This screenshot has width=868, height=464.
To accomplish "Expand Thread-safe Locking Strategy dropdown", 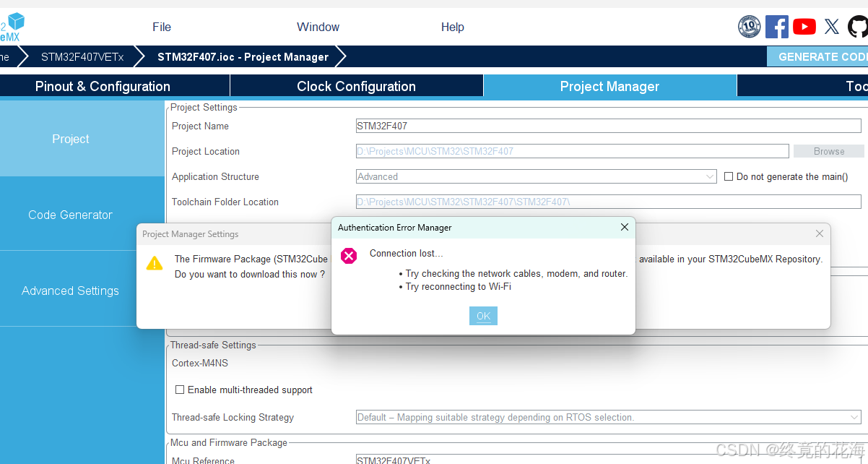I will pyautogui.click(x=855, y=417).
